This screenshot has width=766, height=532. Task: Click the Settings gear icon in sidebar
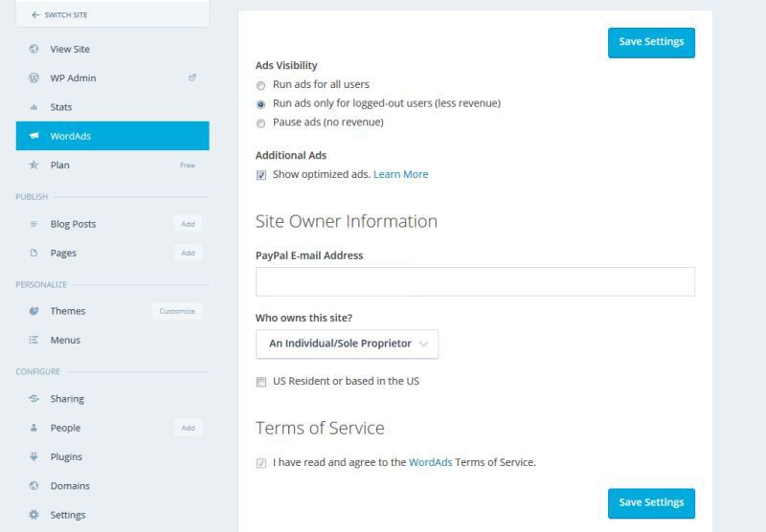coord(34,515)
